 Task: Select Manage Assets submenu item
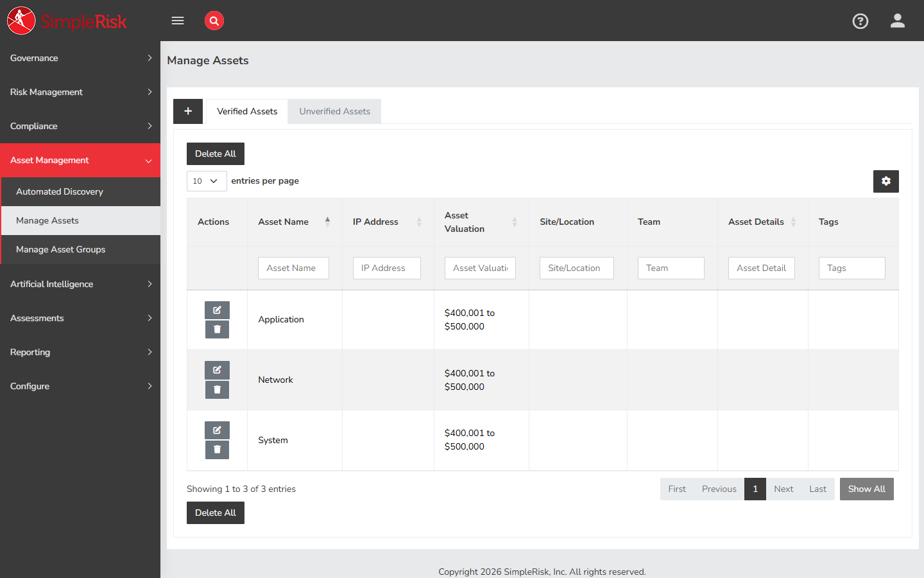81,220
